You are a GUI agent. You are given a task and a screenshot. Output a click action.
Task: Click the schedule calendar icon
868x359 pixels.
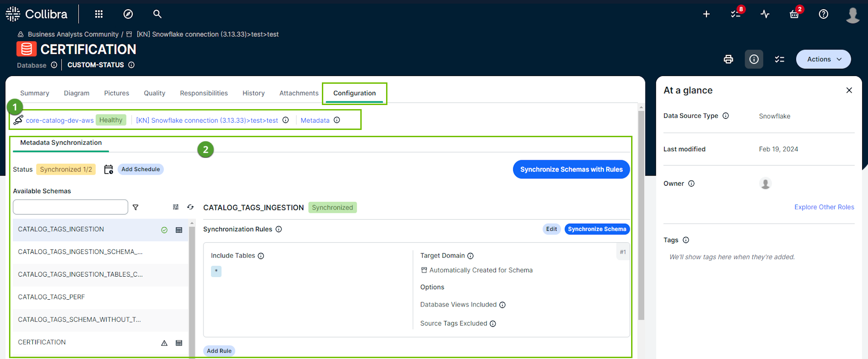point(108,169)
